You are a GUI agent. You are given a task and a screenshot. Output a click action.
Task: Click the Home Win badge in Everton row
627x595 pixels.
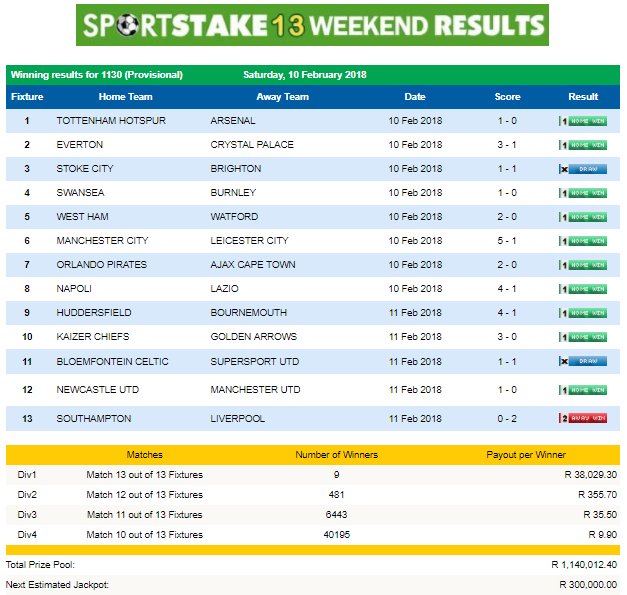click(583, 145)
